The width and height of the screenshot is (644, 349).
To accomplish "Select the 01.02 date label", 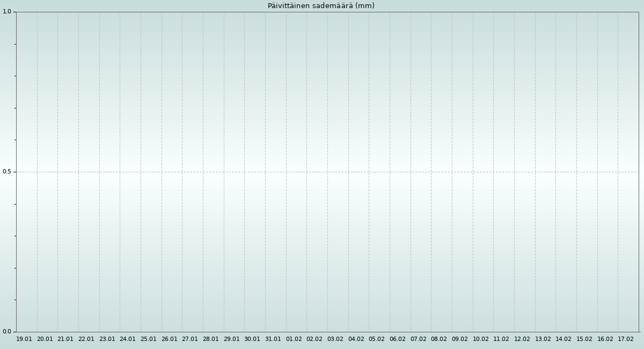I will (x=294, y=339).
